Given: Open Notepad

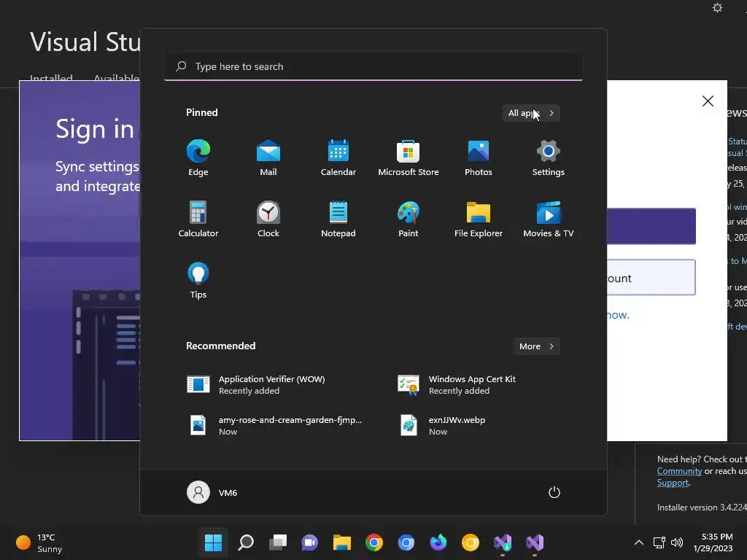Looking at the screenshot, I should point(338,219).
